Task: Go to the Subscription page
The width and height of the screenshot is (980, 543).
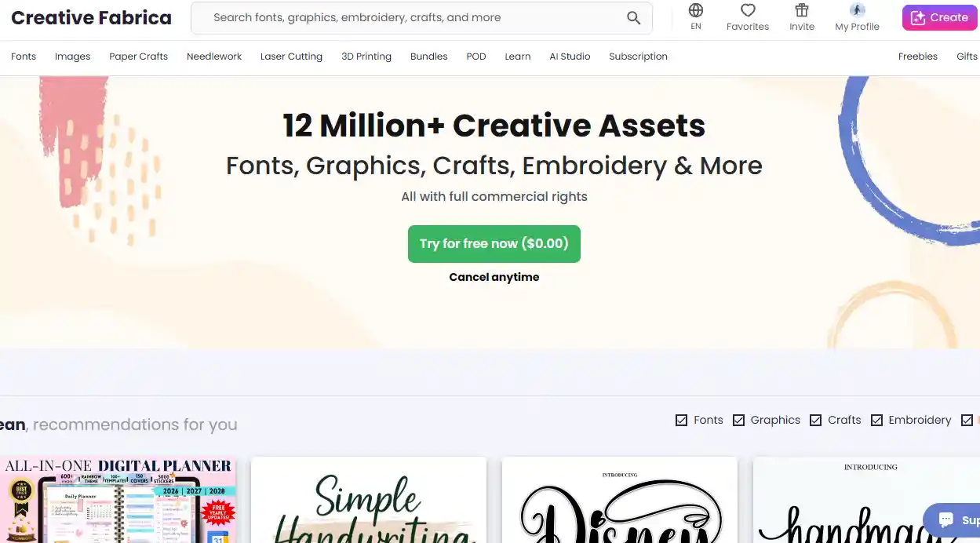Action: [638, 56]
